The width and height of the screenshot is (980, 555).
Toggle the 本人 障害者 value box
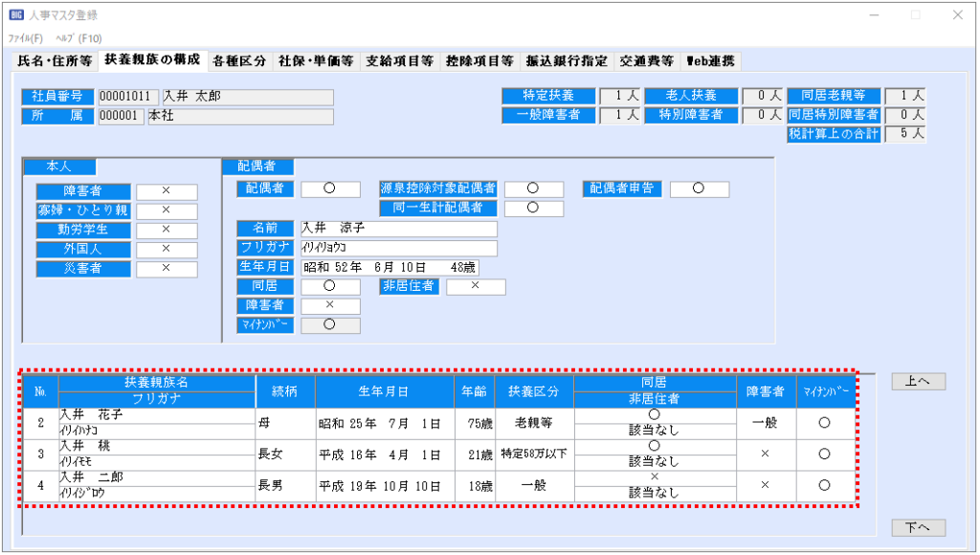(167, 192)
